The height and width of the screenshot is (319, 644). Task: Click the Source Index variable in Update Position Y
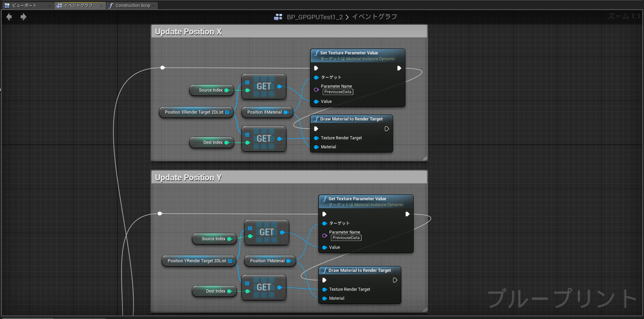(x=214, y=239)
